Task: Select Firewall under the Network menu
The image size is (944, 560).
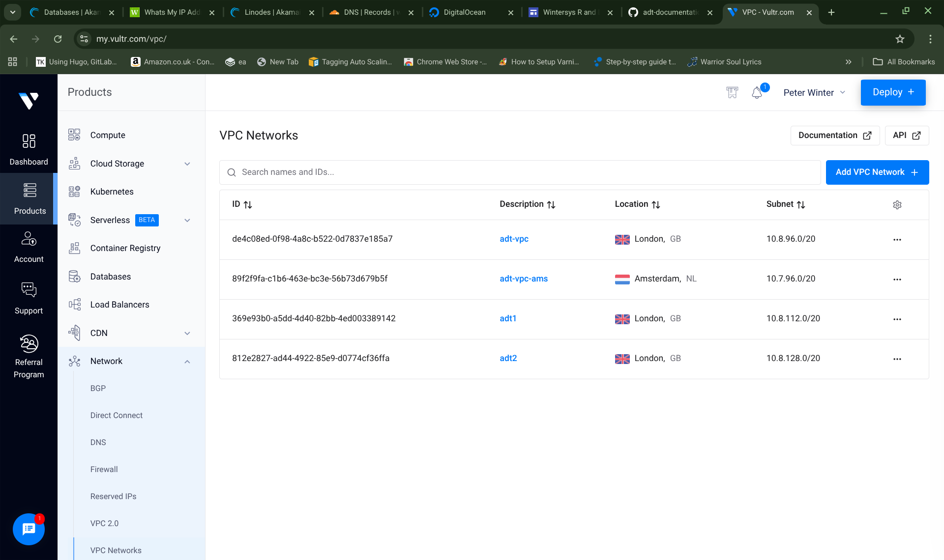Action: (104, 469)
